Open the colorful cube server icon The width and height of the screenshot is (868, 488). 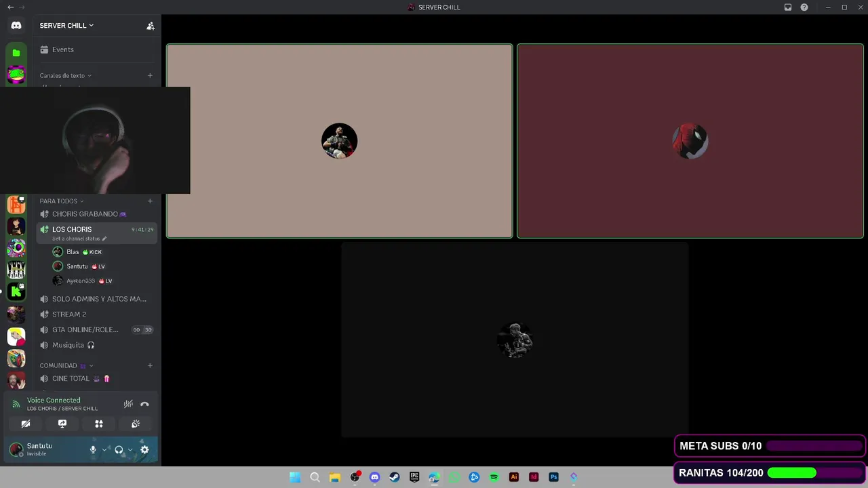click(x=16, y=358)
